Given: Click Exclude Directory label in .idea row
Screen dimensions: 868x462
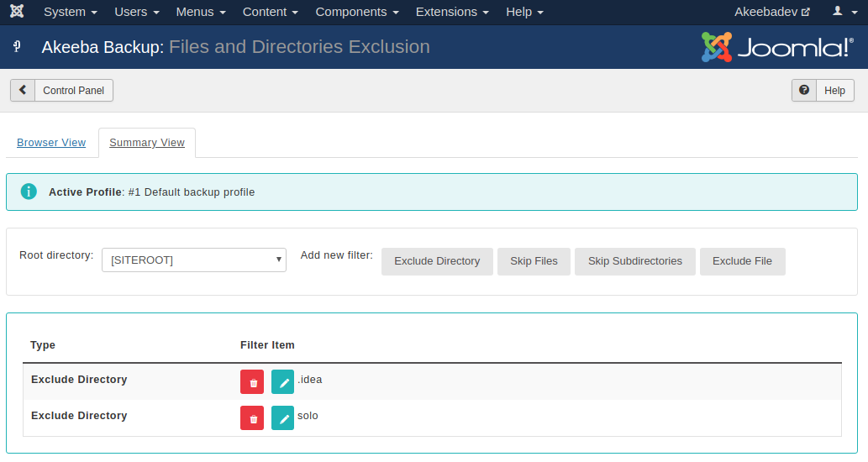Looking at the screenshot, I should pos(79,380).
